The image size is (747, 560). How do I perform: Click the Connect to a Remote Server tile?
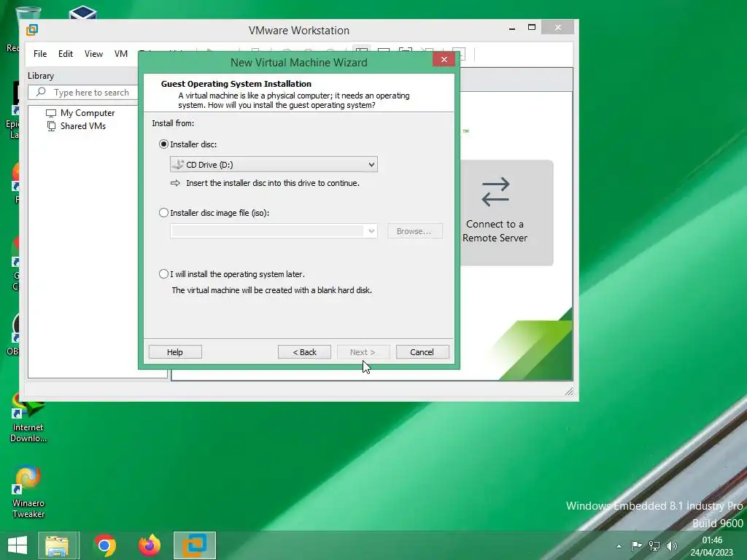[506, 212]
